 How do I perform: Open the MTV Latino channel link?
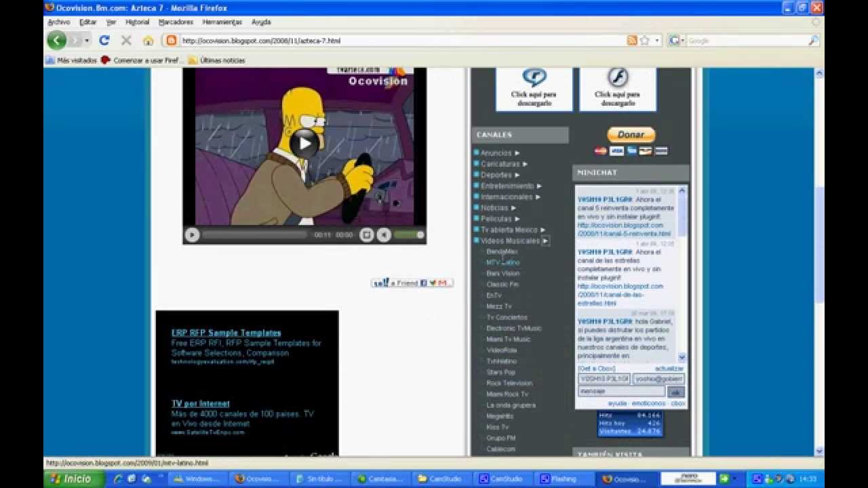pos(502,262)
